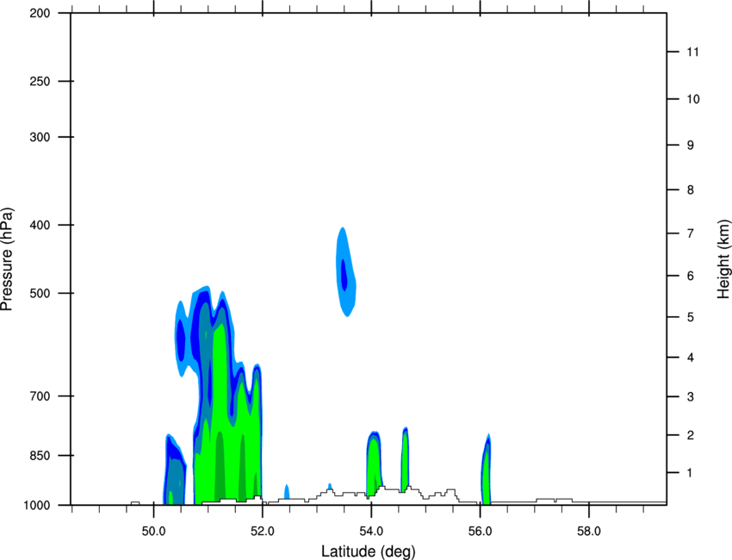Image resolution: width=732 pixels, height=560 pixels.
Task: Click the 4 km height label
Action: 691,358
